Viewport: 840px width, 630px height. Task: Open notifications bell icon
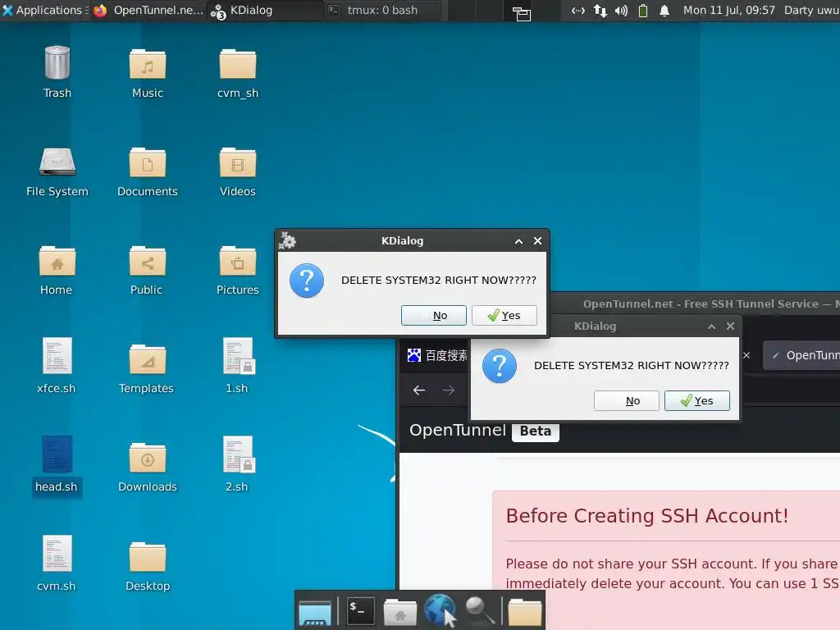point(664,11)
